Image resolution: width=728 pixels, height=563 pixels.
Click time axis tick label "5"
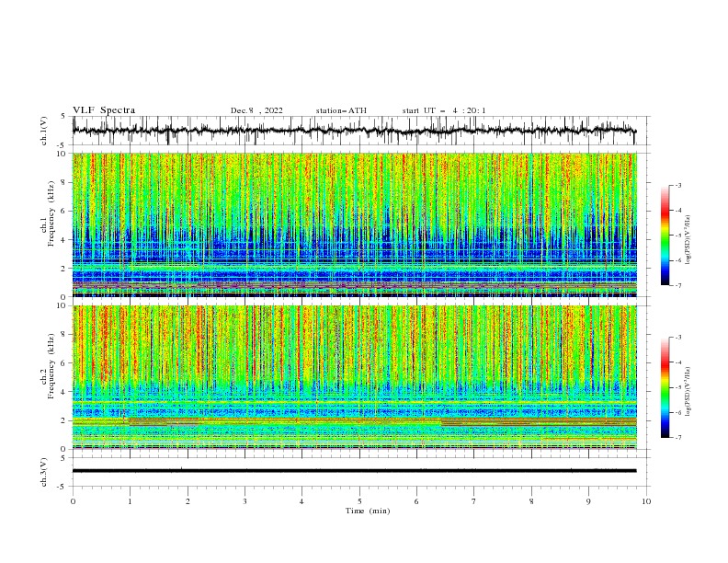pos(359,501)
